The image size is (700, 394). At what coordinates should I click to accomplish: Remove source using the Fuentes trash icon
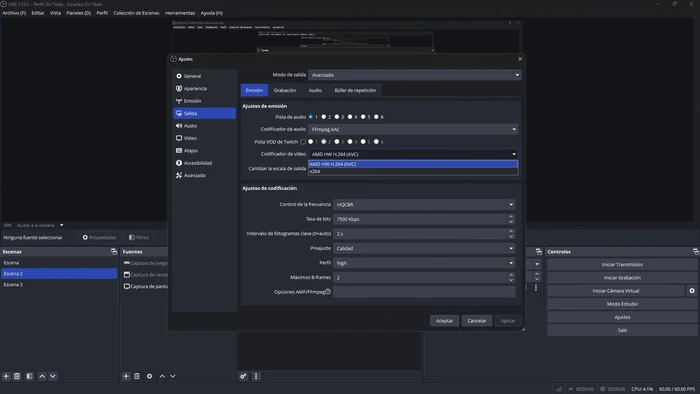(137, 376)
